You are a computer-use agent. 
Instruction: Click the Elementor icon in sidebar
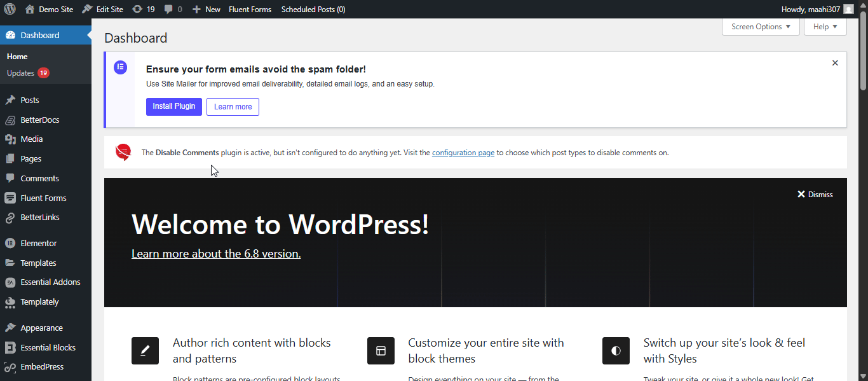coord(10,243)
